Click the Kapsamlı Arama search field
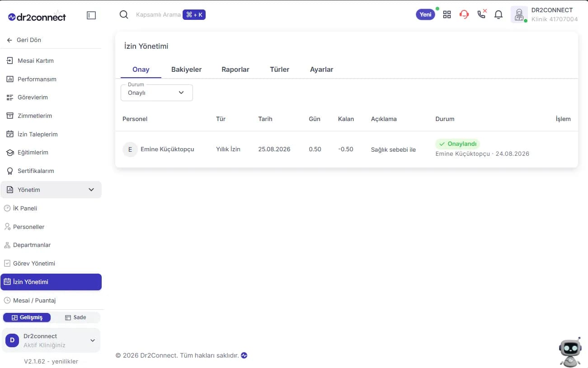The image size is (588, 368). tap(158, 15)
